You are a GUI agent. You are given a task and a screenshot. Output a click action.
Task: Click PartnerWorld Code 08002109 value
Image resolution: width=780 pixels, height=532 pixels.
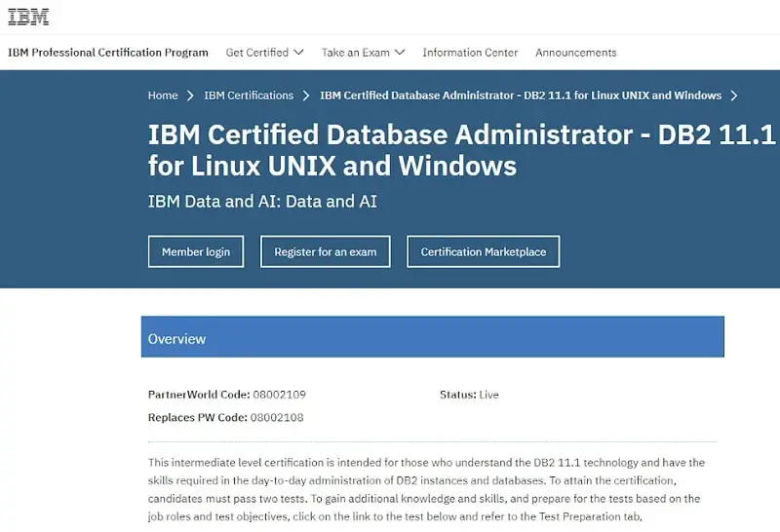[279, 395]
